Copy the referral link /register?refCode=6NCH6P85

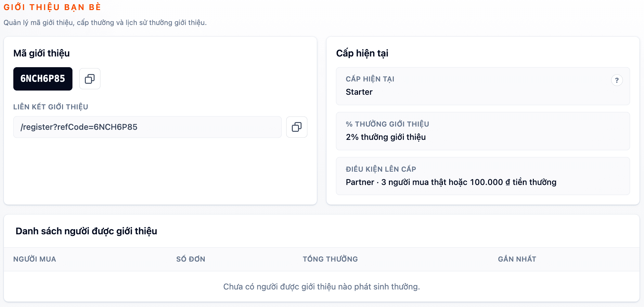click(297, 127)
